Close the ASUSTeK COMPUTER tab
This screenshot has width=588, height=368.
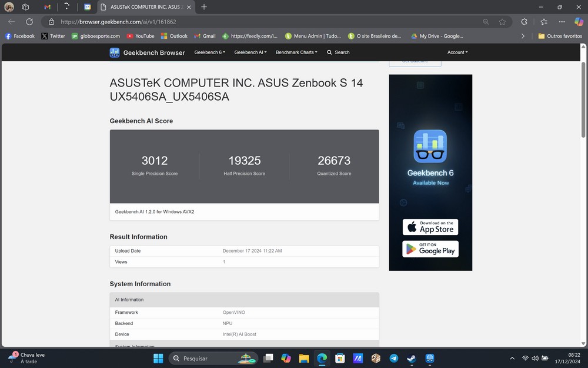(189, 7)
